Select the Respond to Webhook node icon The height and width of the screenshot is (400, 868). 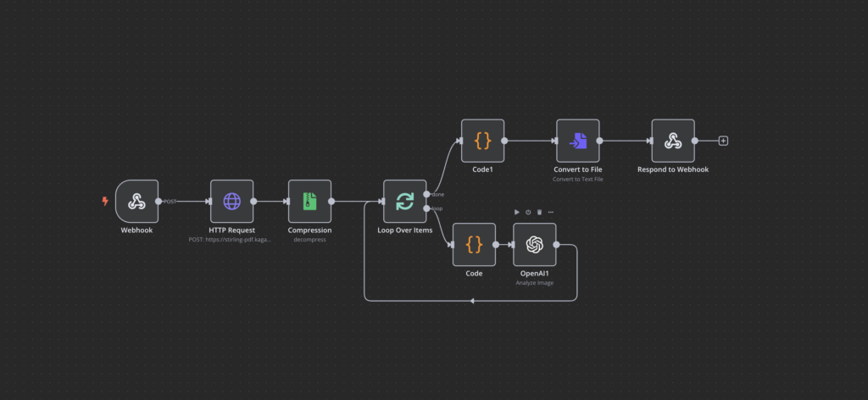[x=673, y=141]
